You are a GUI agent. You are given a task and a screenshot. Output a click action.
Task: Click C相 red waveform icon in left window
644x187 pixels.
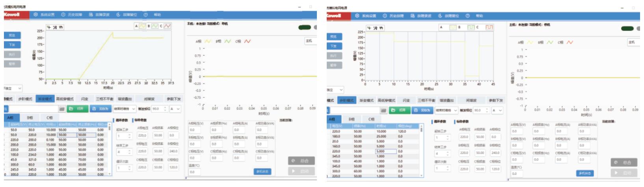(248, 41)
